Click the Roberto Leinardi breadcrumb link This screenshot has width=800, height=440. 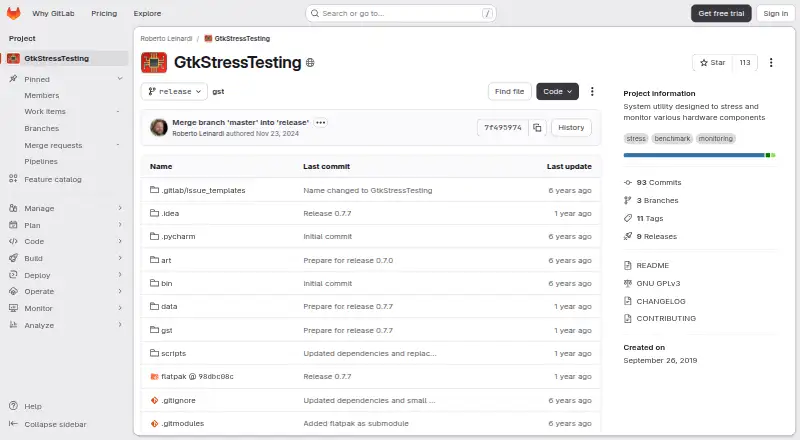tap(166, 38)
